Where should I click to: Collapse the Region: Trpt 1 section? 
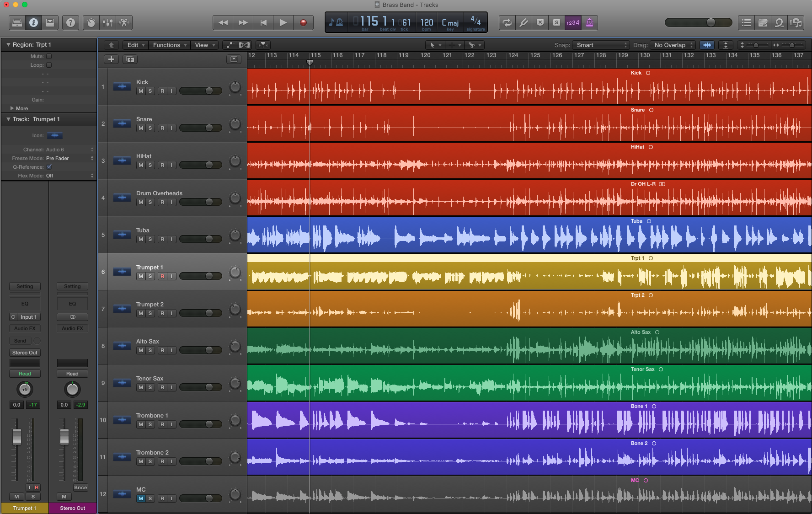[x=8, y=44]
